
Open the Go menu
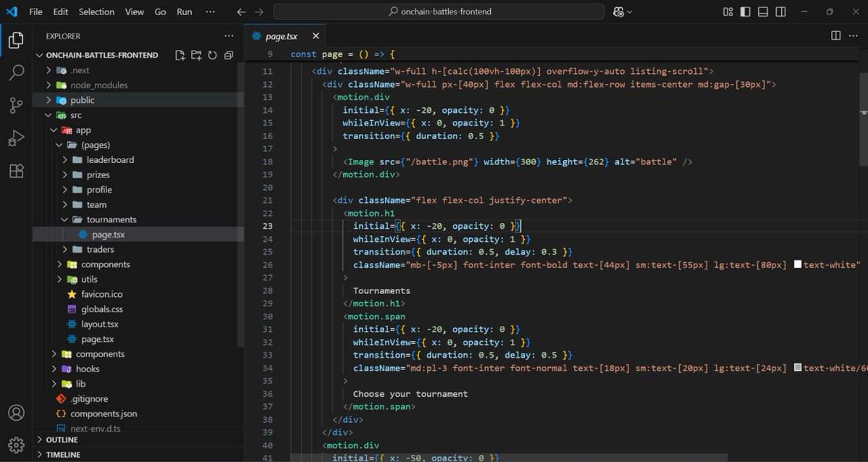tap(160, 12)
